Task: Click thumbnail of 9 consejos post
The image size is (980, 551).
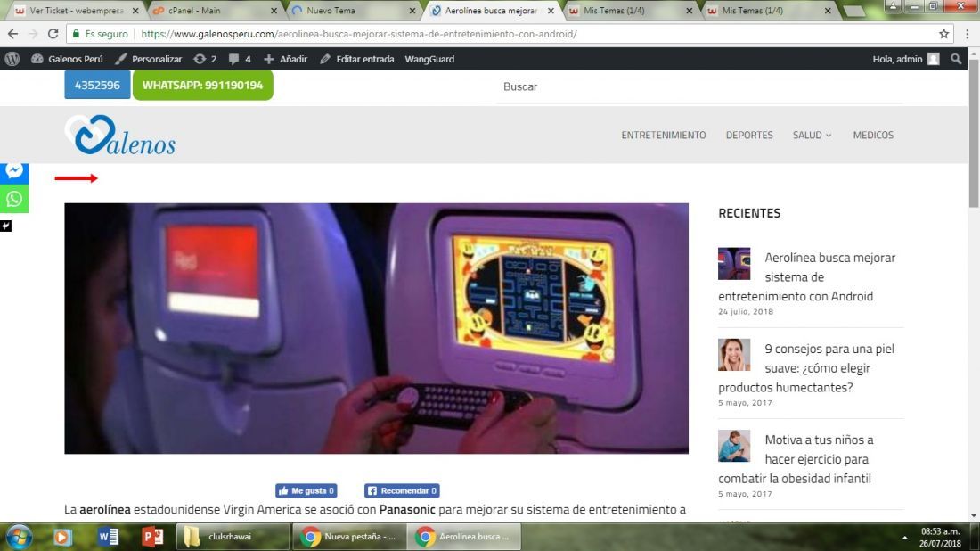Action: pyautogui.click(x=734, y=355)
